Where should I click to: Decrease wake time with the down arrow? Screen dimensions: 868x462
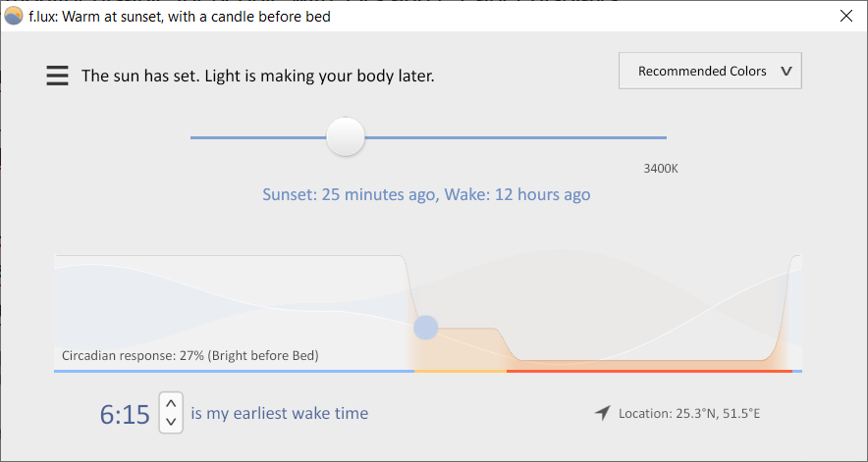pyautogui.click(x=171, y=422)
